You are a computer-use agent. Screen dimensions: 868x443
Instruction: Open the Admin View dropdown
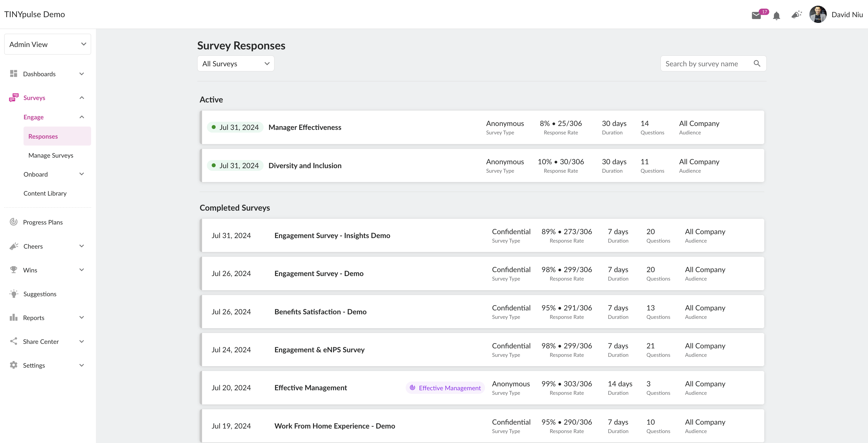48,44
